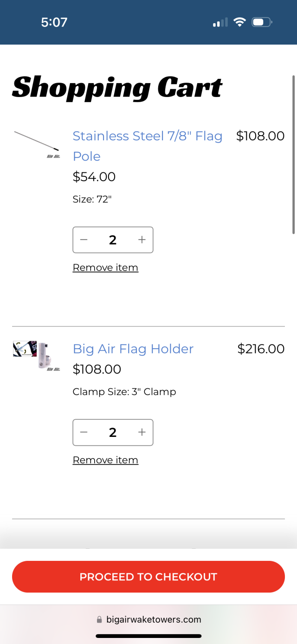The width and height of the screenshot is (297, 644).
Task: Tap the lock icon beside the URL
Action: (x=99, y=619)
